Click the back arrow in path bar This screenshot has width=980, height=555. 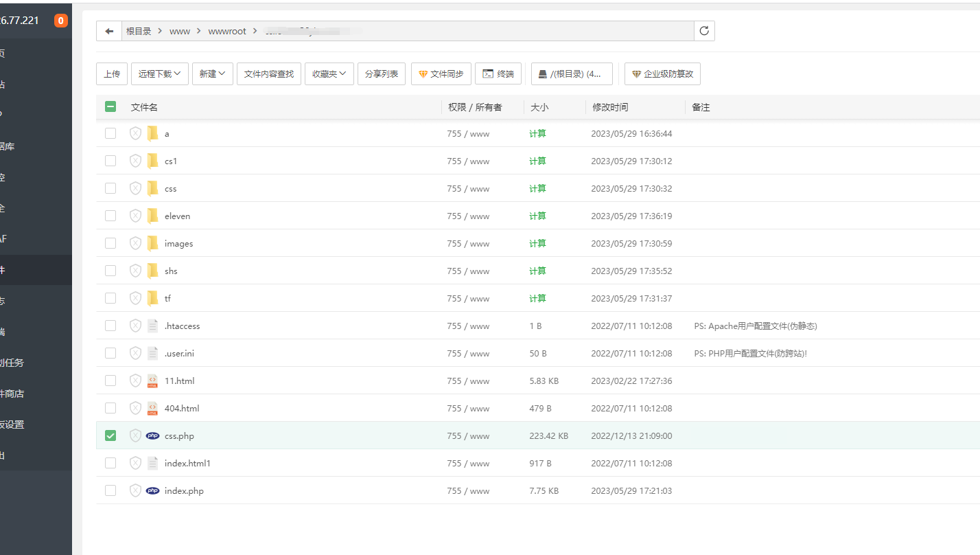[109, 31]
